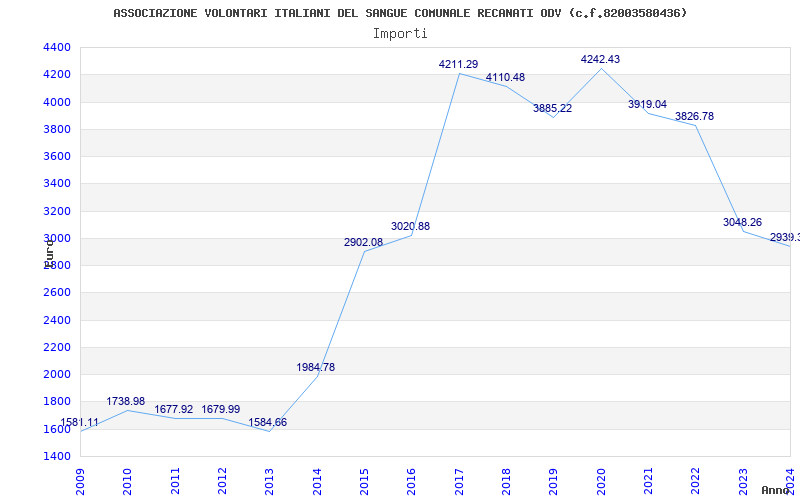The image size is (800, 500).
Task: Click the 4242.43 peak data label
Action: pyautogui.click(x=600, y=60)
